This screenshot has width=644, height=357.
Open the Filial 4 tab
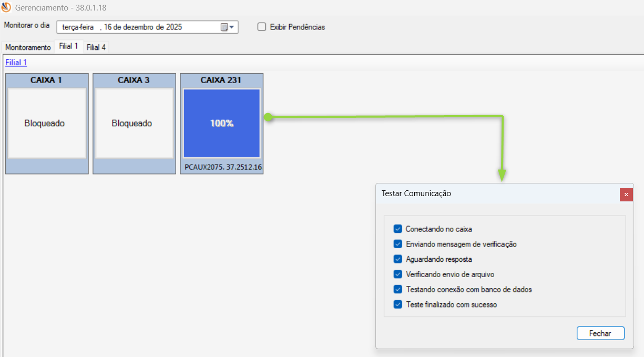96,47
